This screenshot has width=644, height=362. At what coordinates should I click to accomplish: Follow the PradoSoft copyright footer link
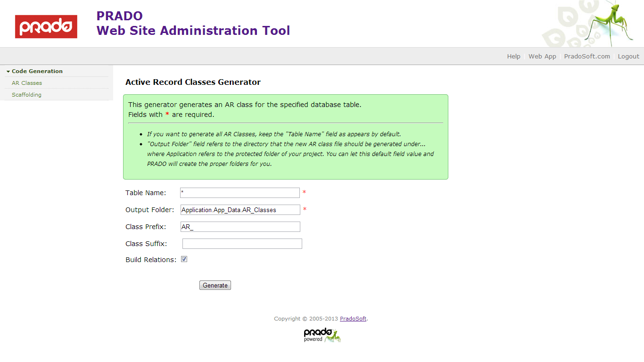(x=353, y=319)
